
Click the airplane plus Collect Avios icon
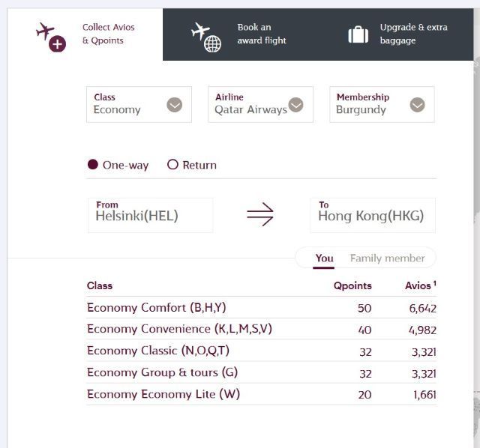tap(51, 35)
